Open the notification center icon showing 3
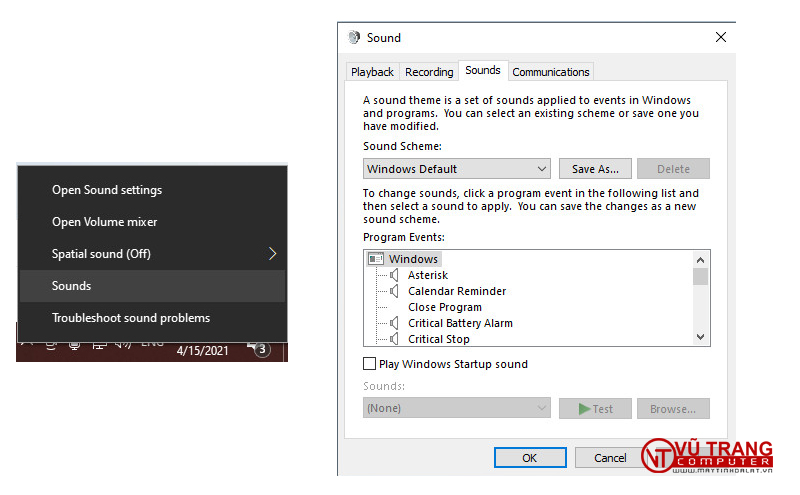800x495 pixels. coord(260,350)
